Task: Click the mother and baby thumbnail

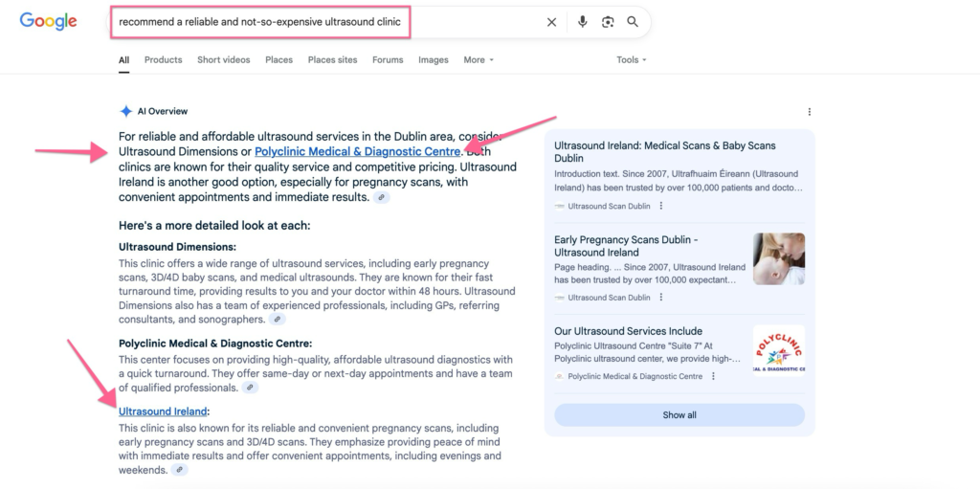Action: pyautogui.click(x=779, y=259)
